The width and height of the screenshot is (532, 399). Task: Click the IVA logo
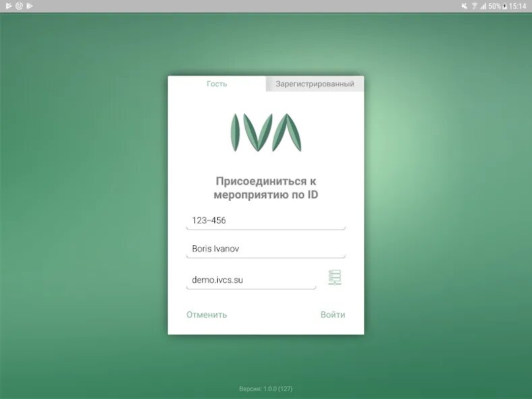pos(266,132)
